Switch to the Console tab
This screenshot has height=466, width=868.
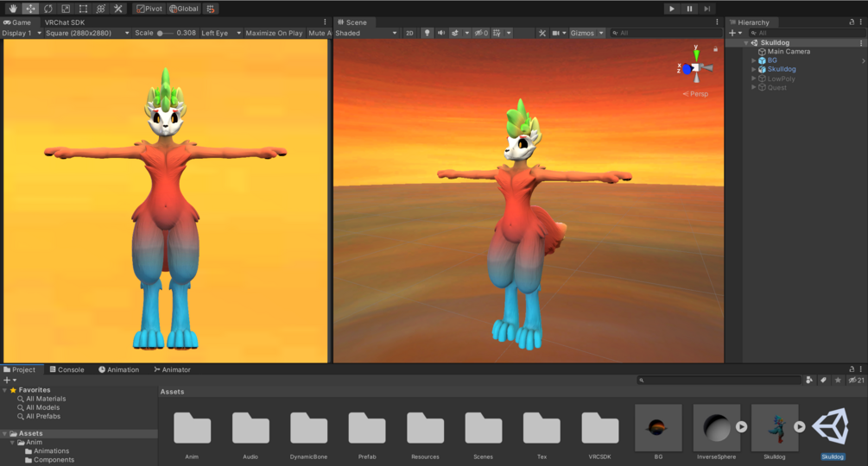click(67, 369)
